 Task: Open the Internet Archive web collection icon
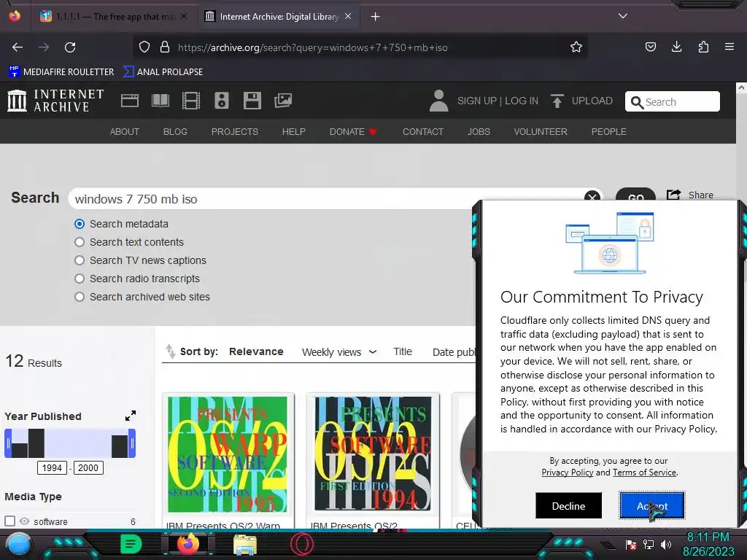(x=130, y=101)
